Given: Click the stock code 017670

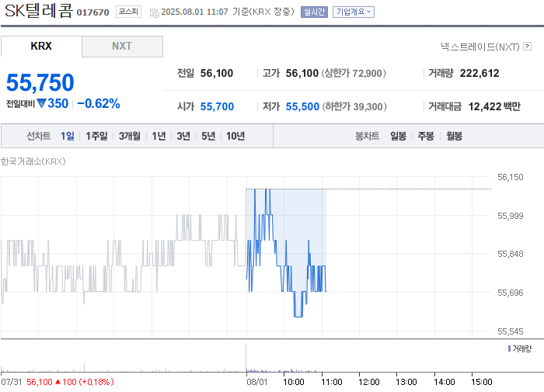Looking at the screenshot, I should point(92,12).
